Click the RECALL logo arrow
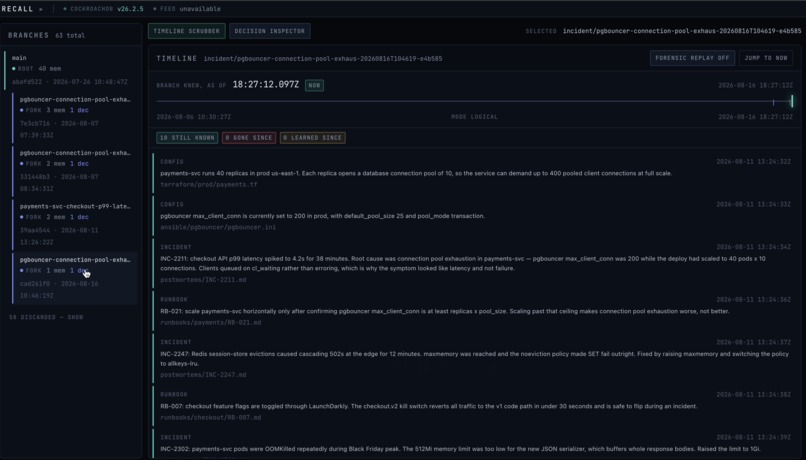This screenshot has height=460, width=806. click(x=41, y=9)
